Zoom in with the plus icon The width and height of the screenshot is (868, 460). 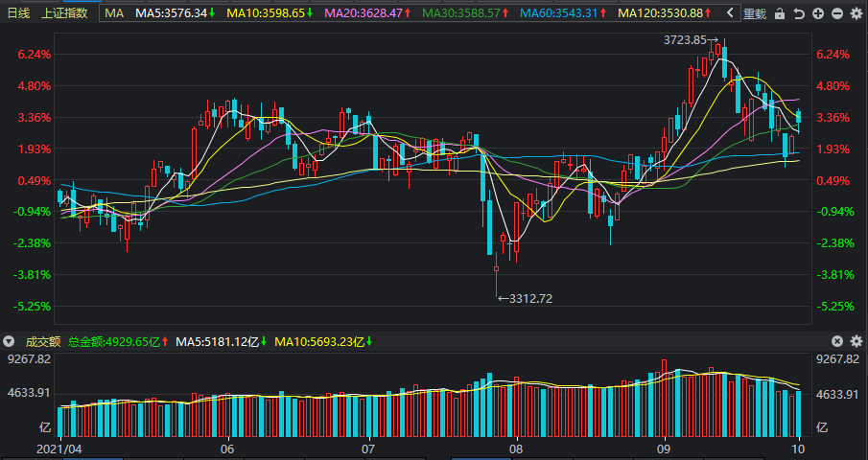(817, 14)
